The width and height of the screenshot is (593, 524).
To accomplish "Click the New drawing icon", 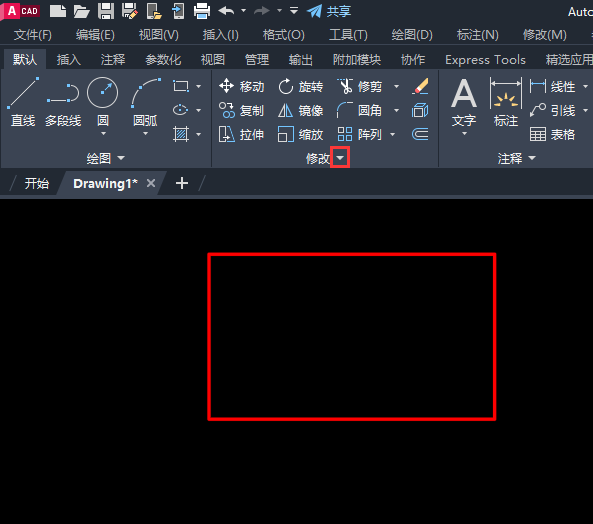I will coord(58,11).
